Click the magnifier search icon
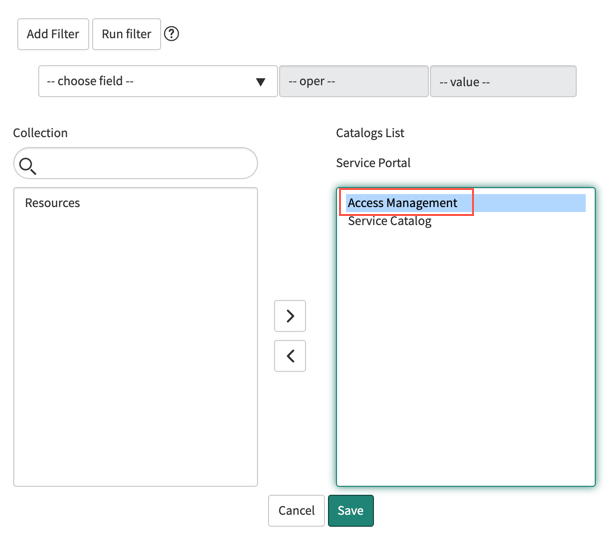The height and width of the screenshot is (533, 612). 28,166
